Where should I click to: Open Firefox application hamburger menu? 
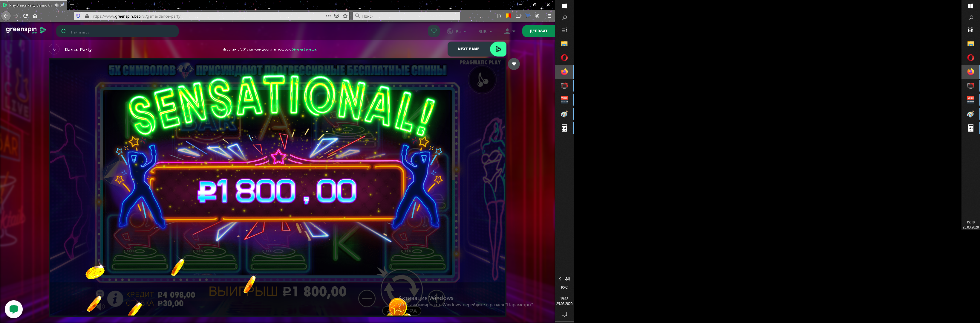(549, 16)
